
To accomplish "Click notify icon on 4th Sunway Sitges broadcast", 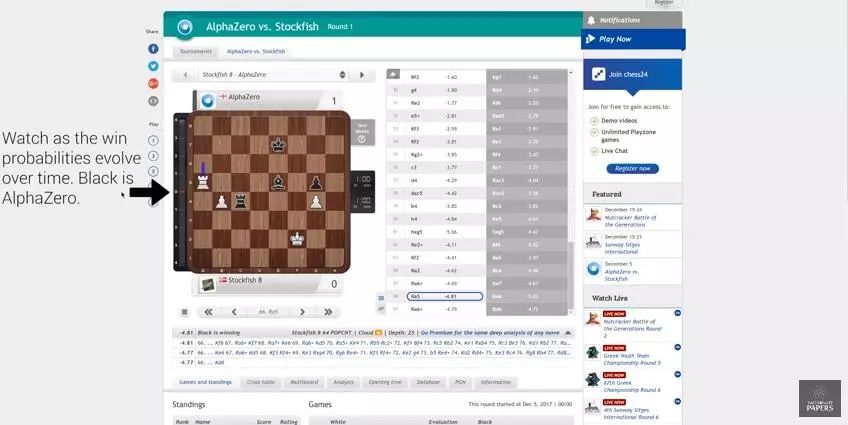I will (677, 401).
